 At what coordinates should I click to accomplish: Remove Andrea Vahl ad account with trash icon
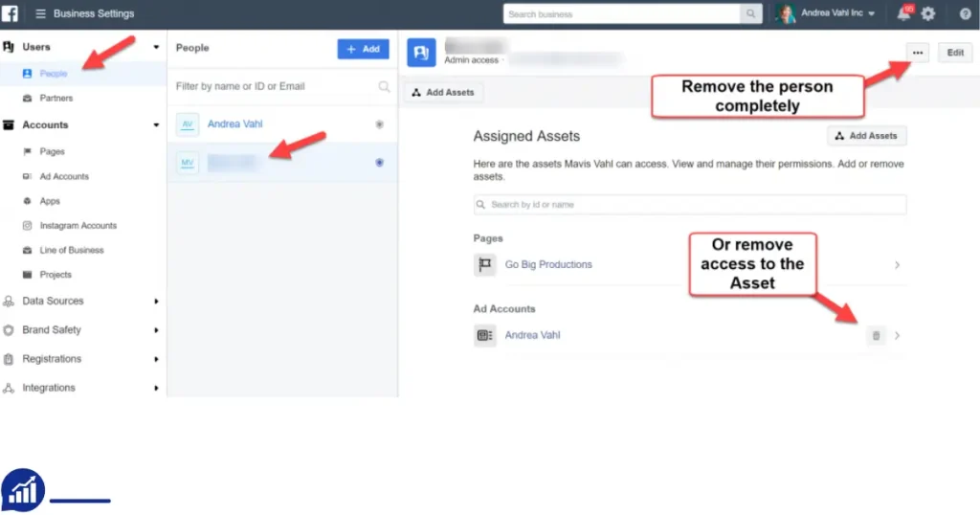(877, 336)
